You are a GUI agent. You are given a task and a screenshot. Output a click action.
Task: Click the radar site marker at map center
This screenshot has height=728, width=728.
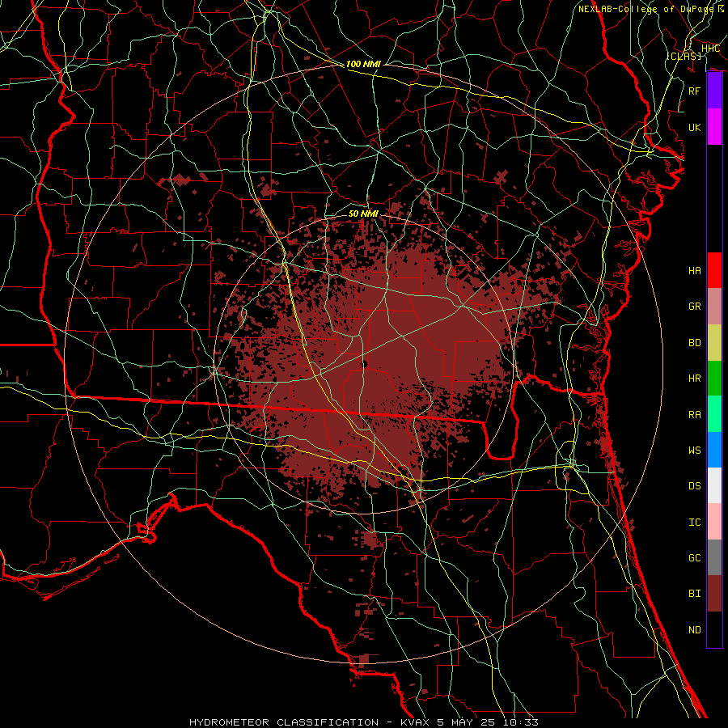pyautogui.click(x=365, y=364)
